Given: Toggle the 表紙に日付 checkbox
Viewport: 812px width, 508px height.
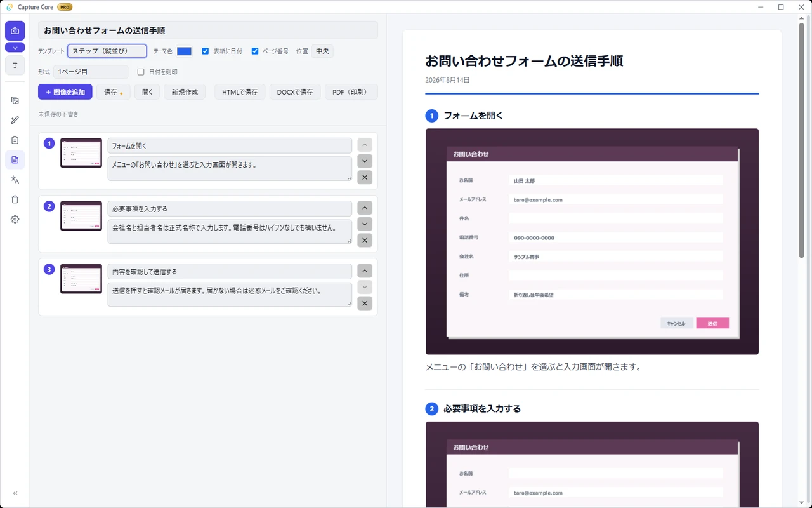Looking at the screenshot, I should 205,51.
